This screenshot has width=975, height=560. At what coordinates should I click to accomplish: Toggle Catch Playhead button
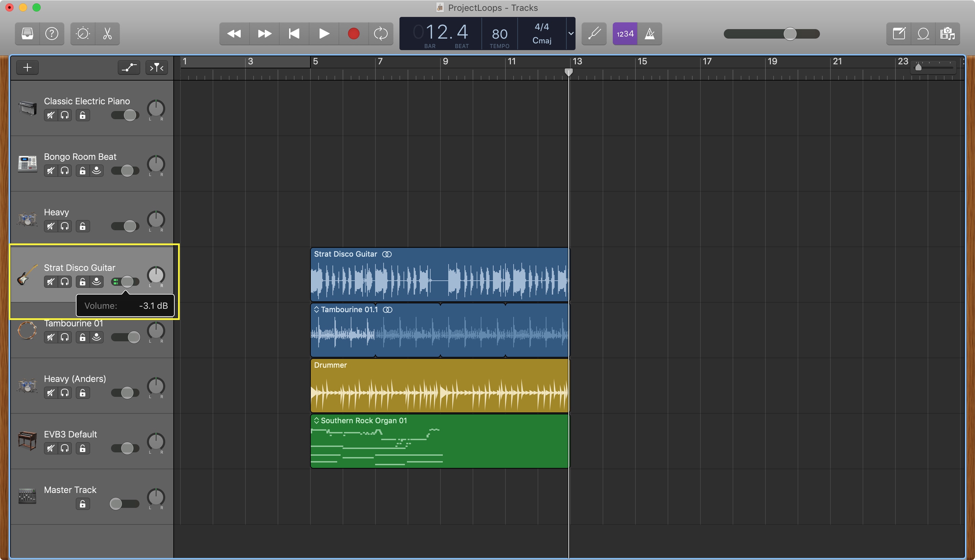pos(156,68)
